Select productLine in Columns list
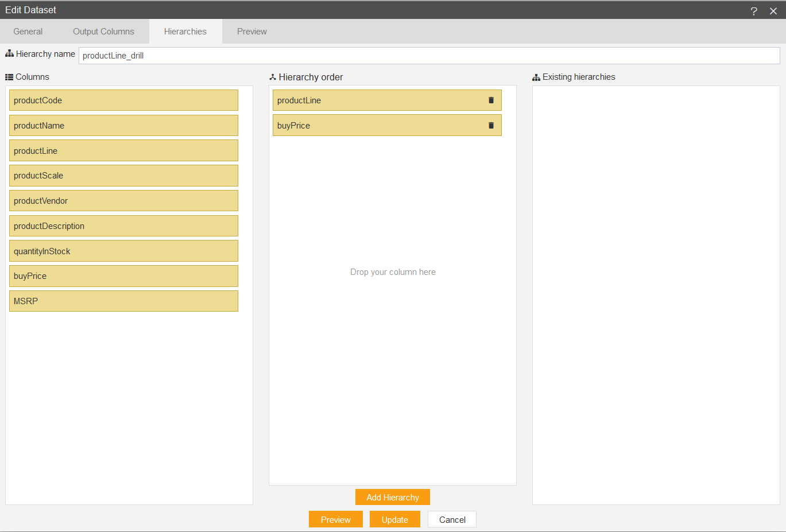The image size is (786, 532). click(123, 150)
